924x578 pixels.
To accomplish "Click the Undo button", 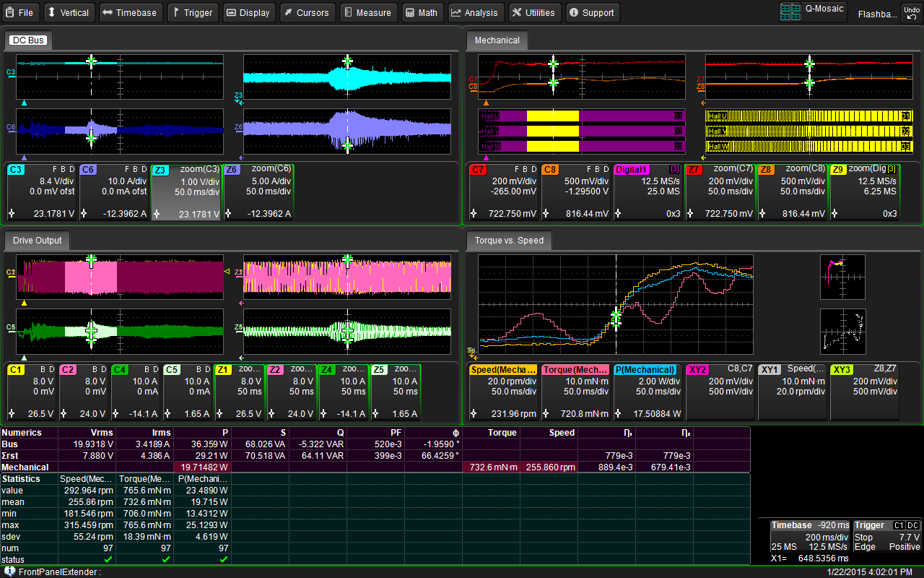I will [910, 12].
